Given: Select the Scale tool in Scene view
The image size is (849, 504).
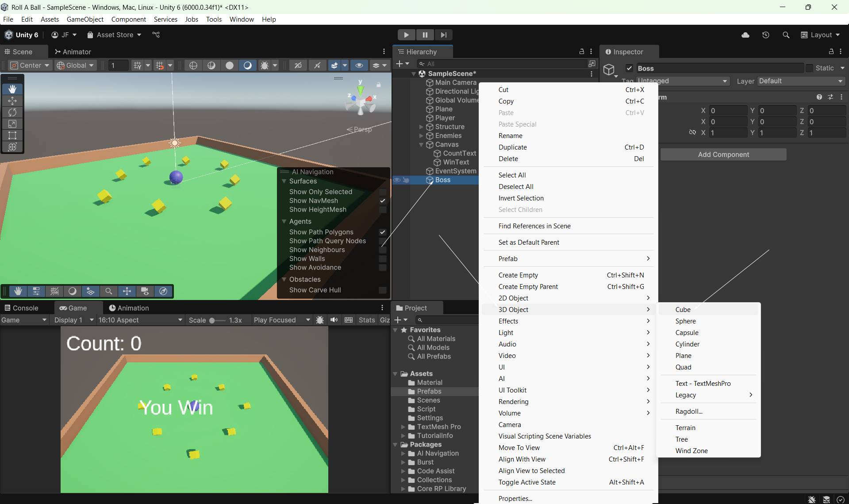Looking at the screenshot, I should [12, 124].
